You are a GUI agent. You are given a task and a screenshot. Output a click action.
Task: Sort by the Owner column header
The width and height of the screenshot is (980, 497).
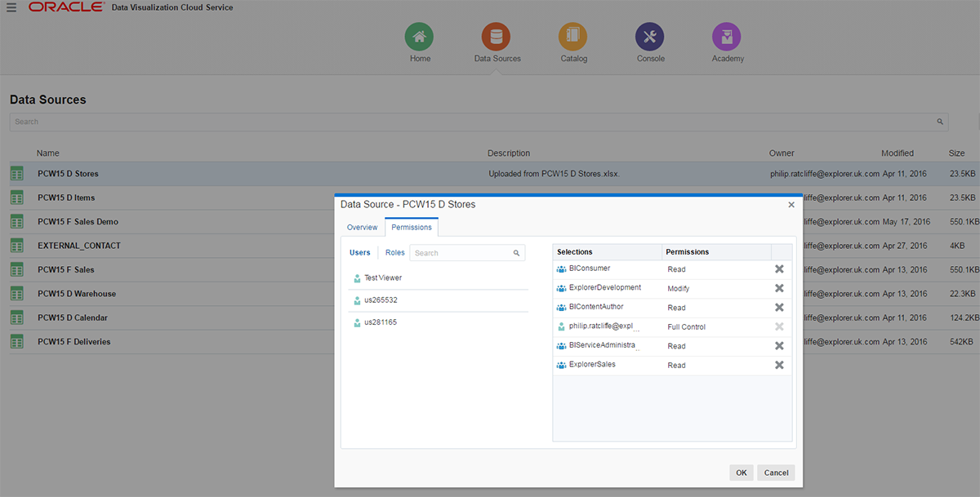click(x=782, y=153)
